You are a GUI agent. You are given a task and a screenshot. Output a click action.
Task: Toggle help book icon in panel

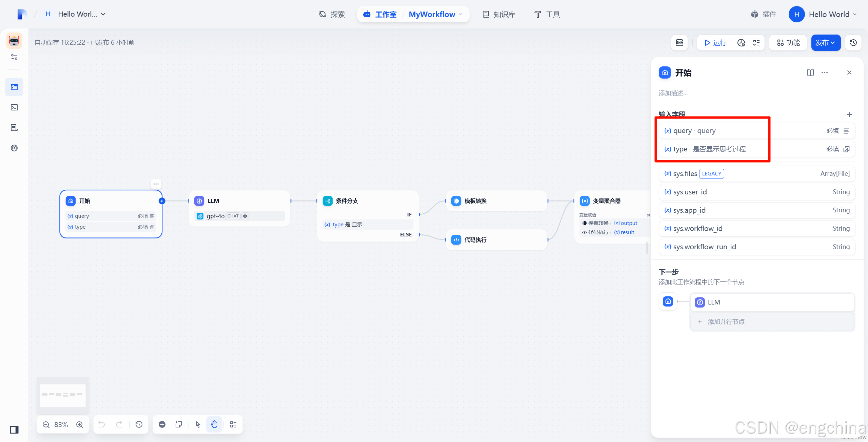pyautogui.click(x=810, y=72)
